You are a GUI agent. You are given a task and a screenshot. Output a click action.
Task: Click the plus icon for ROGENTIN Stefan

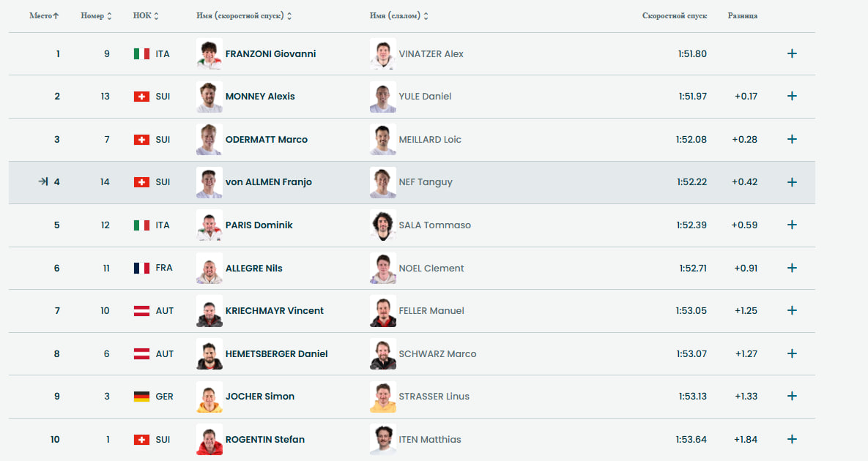coord(792,439)
